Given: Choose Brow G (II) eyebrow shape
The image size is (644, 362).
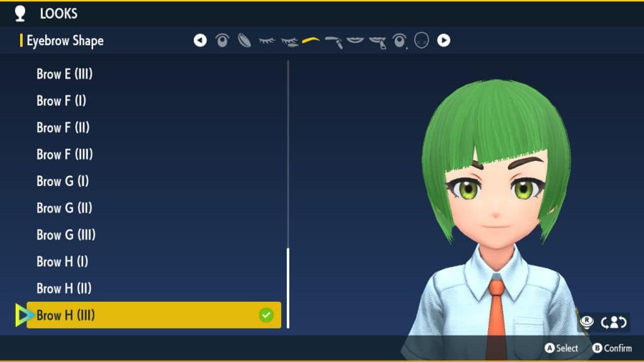Looking at the screenshot, I should coord(64,208).
